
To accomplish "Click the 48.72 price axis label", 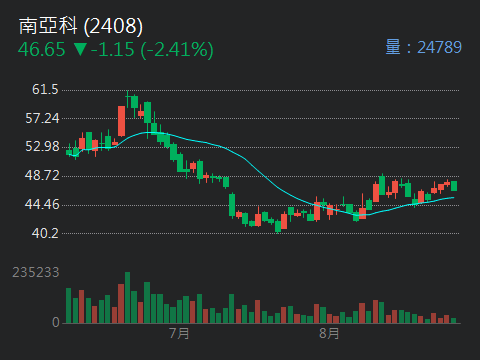I will (x=42, y=175).
